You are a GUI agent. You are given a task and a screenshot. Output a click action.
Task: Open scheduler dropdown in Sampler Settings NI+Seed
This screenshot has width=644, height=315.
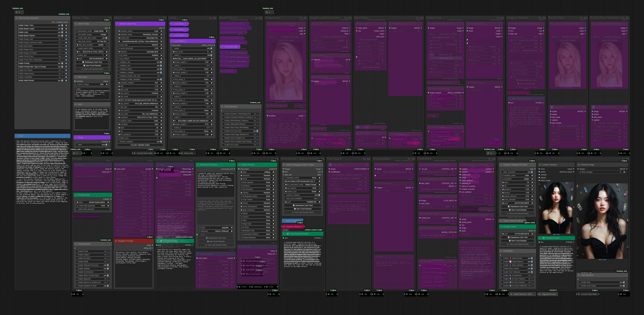tap(517, 179)
